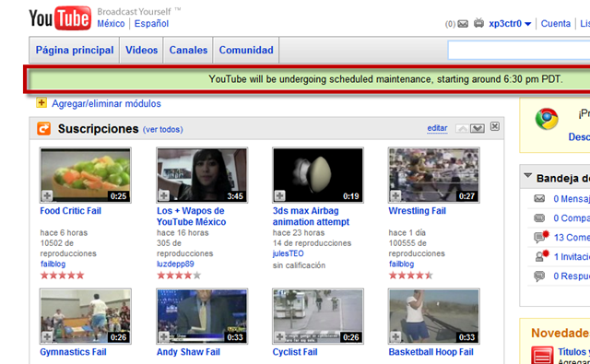Add Wrestling Fail video to quicklist
The width and height of the screenshot is (590, 364).
[395, 195]
